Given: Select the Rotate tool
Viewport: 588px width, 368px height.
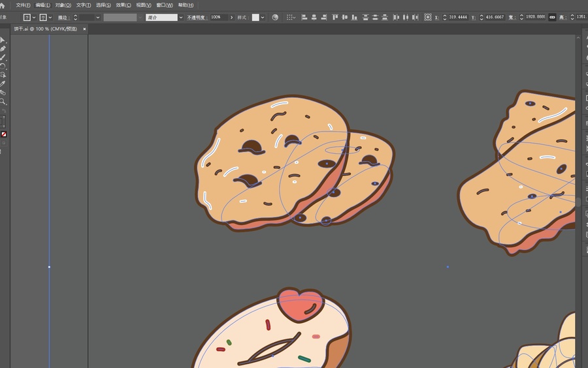Looking at the screenshot, I should (x=3, y=67).
